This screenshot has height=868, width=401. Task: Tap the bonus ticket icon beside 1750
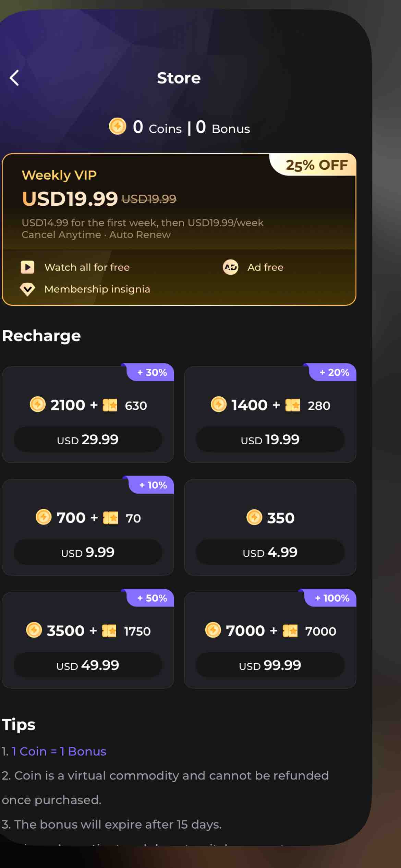click(x=109, y=631)
